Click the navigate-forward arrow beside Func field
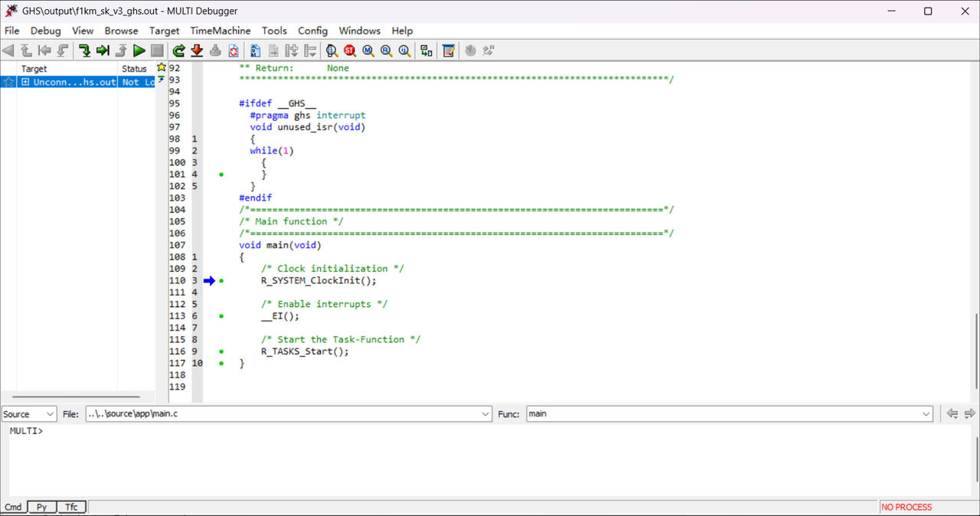Image resolution: width=980 pixels, height=516 pixels. (x=969, y=413)
